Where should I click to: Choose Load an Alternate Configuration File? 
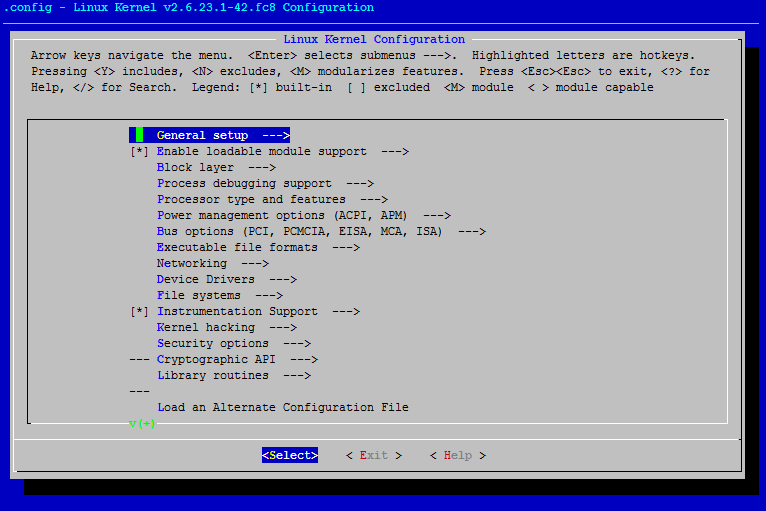point(282,407)
